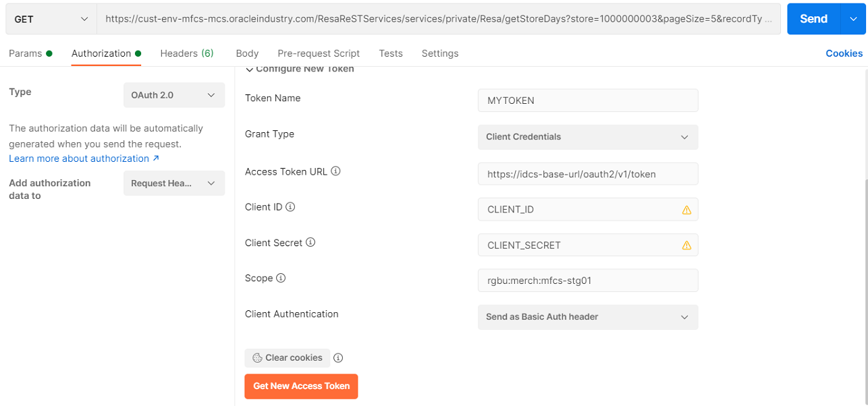
Task: Open the Send button dropdown arrow
Action: 852,18
